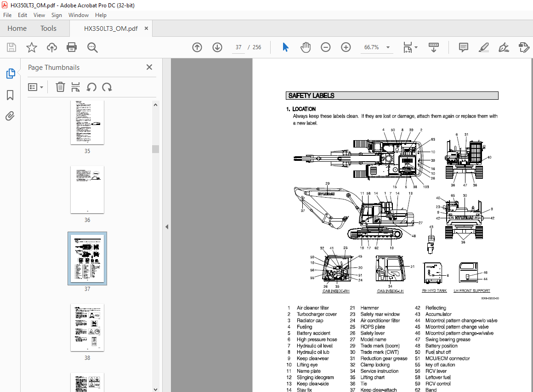Rotate page counterclockwise
This screenshot has height=392, width=533.
pos(91,87)
